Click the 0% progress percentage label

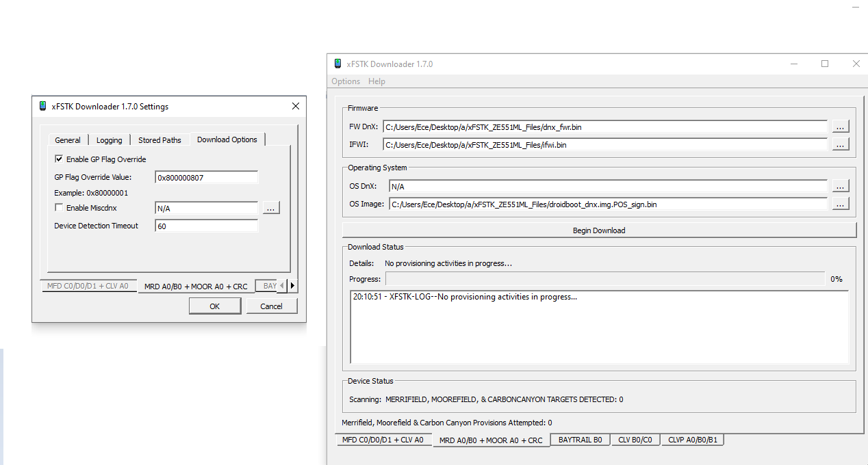(x=837, y=279)
